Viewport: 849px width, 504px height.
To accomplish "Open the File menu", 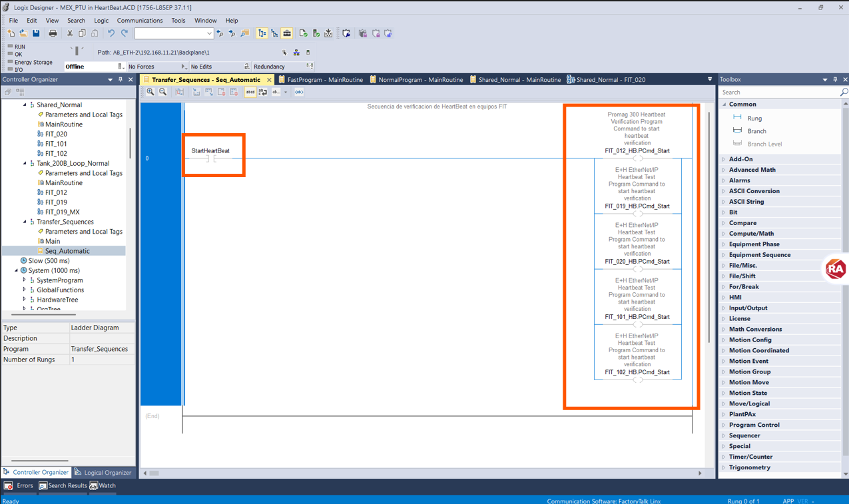I will pos(13,21).
